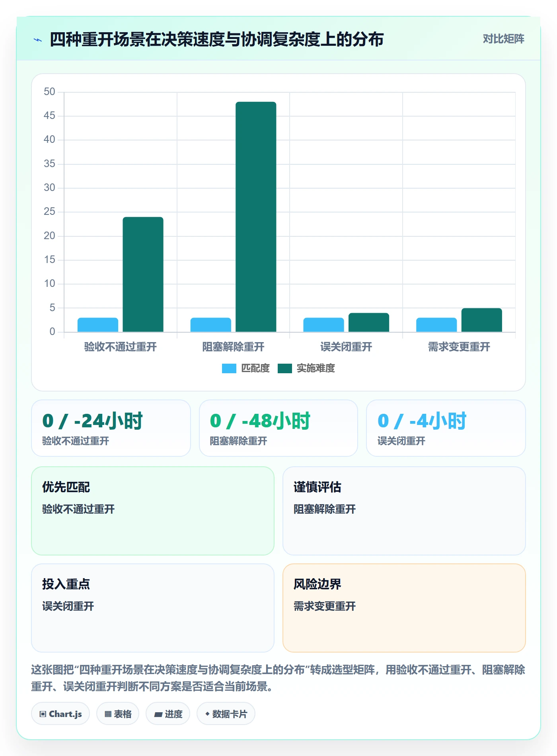
Task: Open the 谨慎评估 matrix card
Action: click(404, 511)
